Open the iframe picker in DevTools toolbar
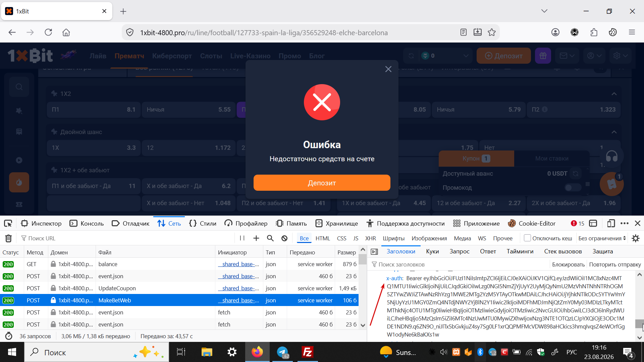Image resolution: width=644 pixels, height=362 pixels. click(593, 223)
